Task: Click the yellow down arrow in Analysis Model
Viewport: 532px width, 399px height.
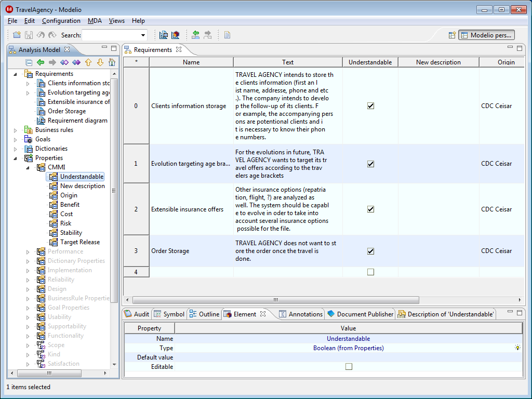Action: [x=100, y=62]
